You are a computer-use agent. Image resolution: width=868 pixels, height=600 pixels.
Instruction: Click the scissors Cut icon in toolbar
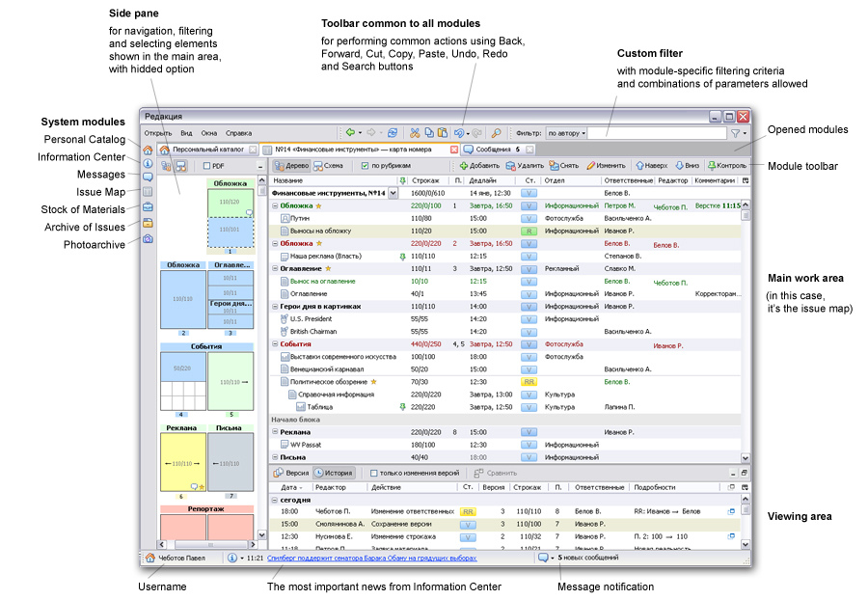[x=414, y=132]
